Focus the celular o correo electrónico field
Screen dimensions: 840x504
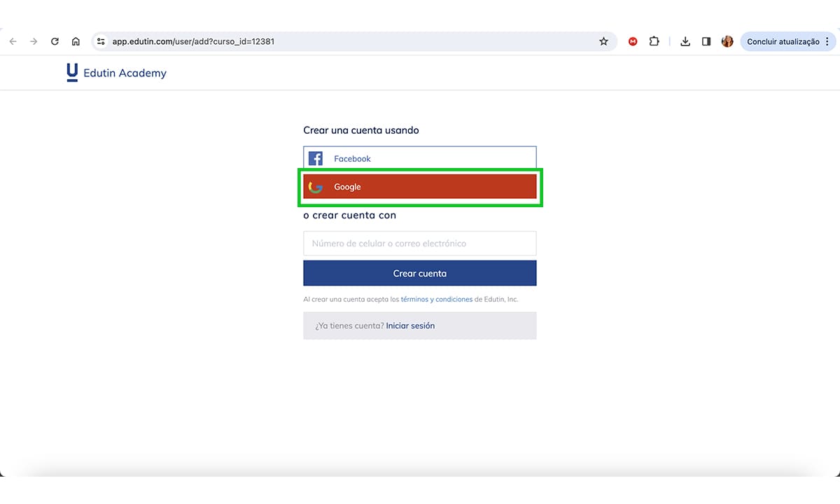(420, 243)
